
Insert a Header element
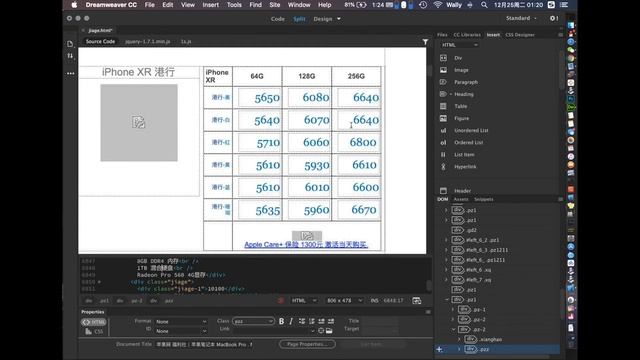point(462,191)
